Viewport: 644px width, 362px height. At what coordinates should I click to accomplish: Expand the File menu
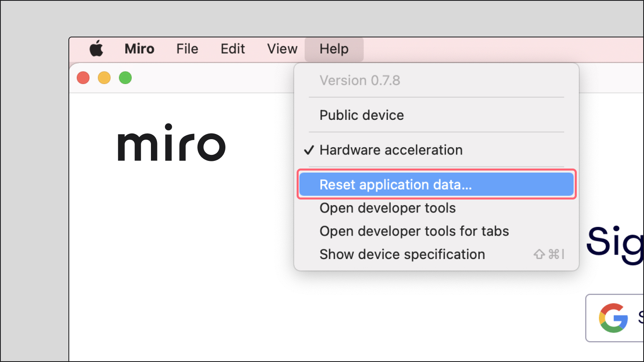point(187,49)
